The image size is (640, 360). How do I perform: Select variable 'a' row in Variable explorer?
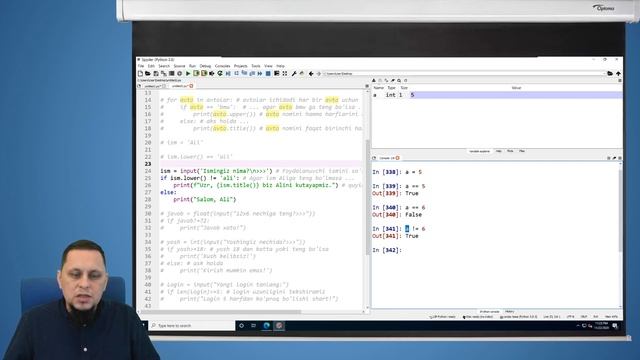pos(497,95)
